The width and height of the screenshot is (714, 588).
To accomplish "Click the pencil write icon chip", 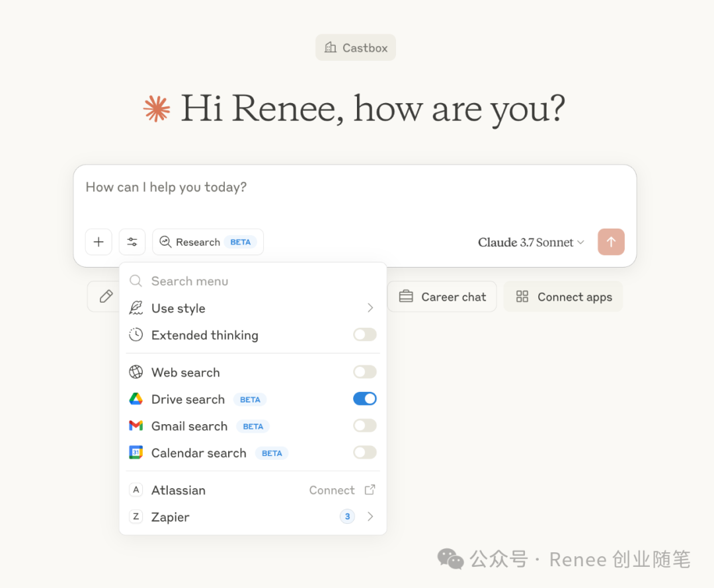I will (106, 296).
